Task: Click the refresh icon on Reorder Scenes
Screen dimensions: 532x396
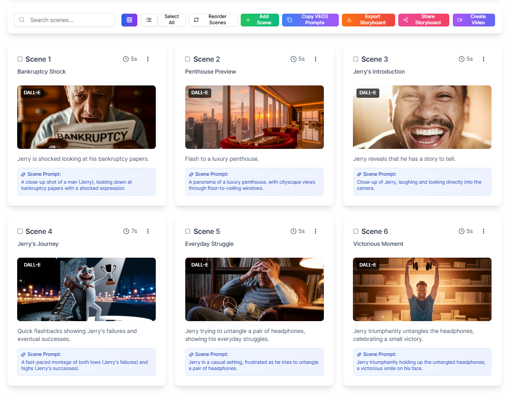Action: click(x=195, y=20)
